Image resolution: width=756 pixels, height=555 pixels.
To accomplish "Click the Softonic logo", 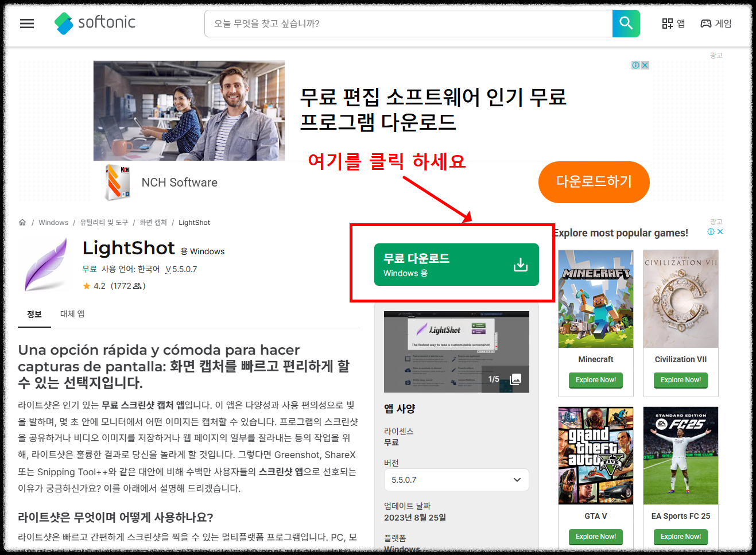I will [x=95, y=23].
